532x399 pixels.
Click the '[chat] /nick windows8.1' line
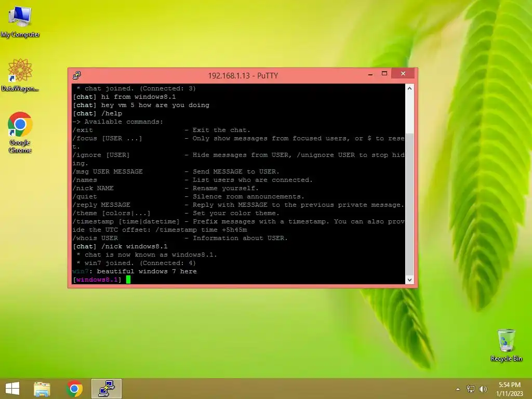[x=120, y=246]
